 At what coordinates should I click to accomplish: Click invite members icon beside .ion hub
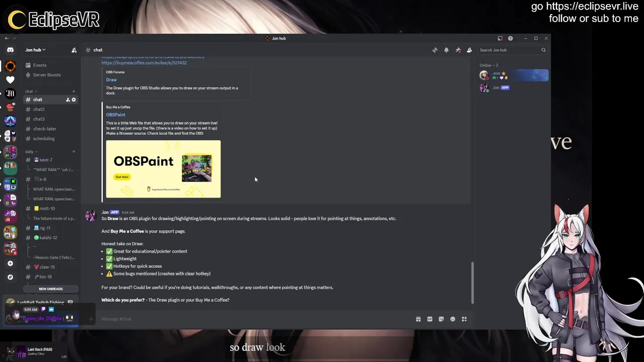click(x=74, y=50)
